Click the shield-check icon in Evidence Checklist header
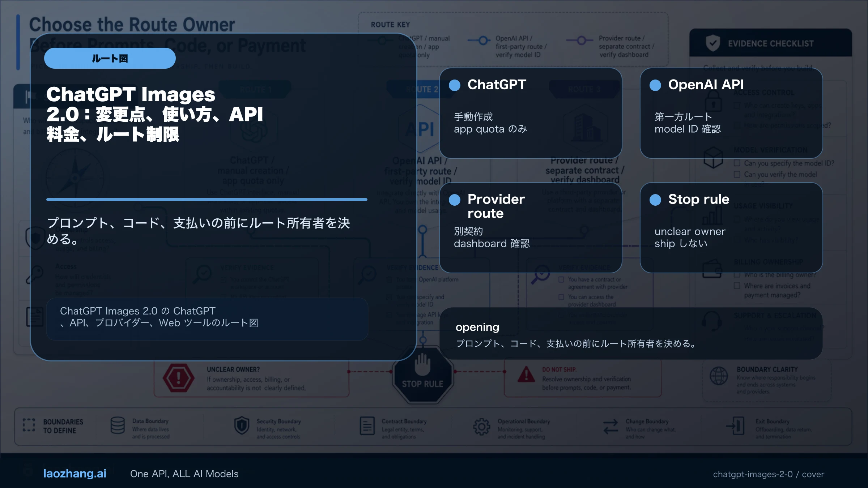Viewport: 868px width, 488px height. [713, 43]
